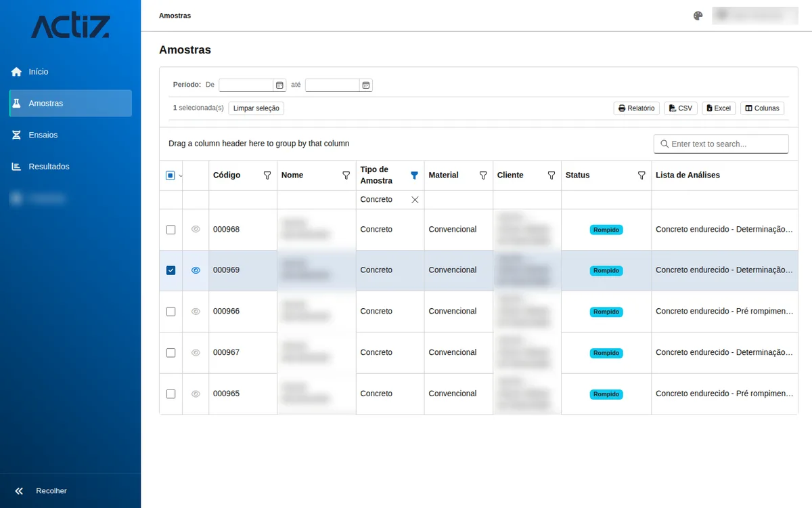The width and height of the screenshot is (812, 508).
Task: Expand the selection mode dropdown arrow
Action: (x=180, y=176)
